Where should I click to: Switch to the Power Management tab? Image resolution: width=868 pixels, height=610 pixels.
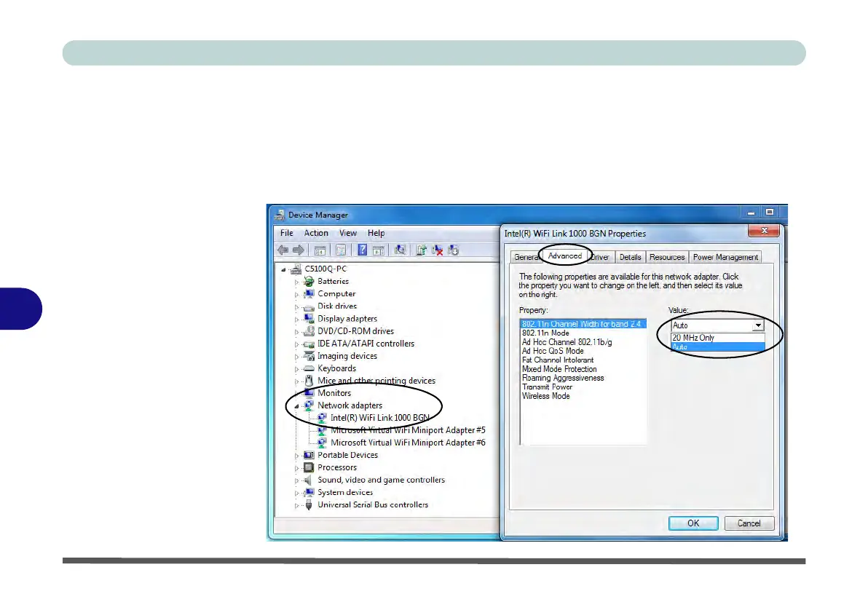pyautogui.click(x=725, y=257)
